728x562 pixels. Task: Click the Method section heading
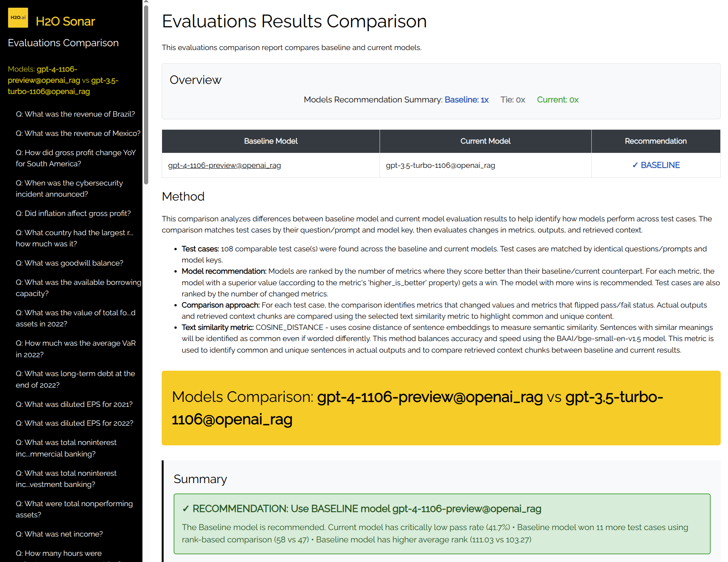[x=183, y=196]
